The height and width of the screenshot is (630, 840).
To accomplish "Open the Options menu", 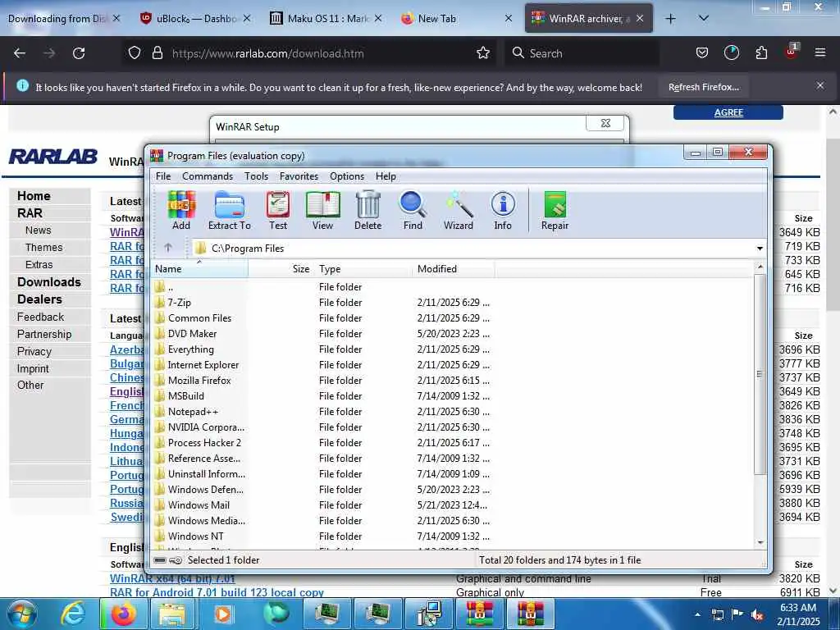I will [347, 176].
